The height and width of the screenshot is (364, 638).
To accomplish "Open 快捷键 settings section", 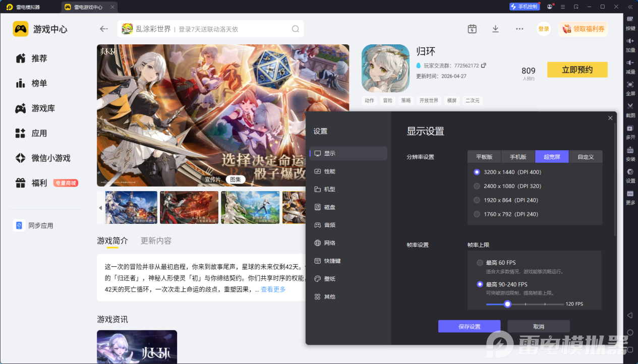I will (x=349, y=261).
